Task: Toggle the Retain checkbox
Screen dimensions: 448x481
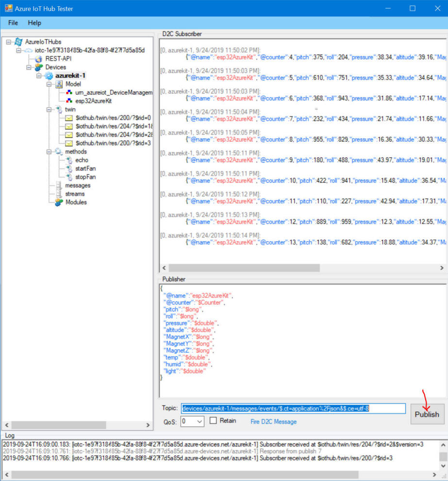Action: [213, 420]
